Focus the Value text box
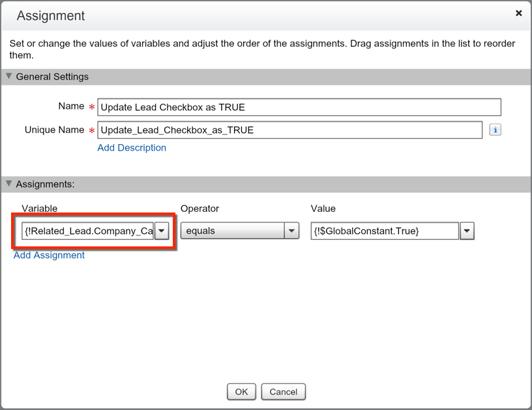 click(x=385, y=231)
